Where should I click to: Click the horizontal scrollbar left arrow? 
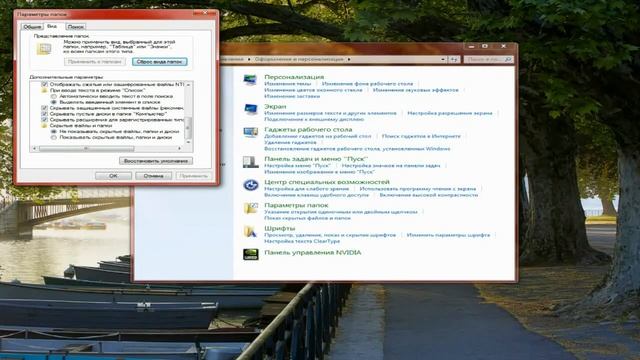click(34, 148)
